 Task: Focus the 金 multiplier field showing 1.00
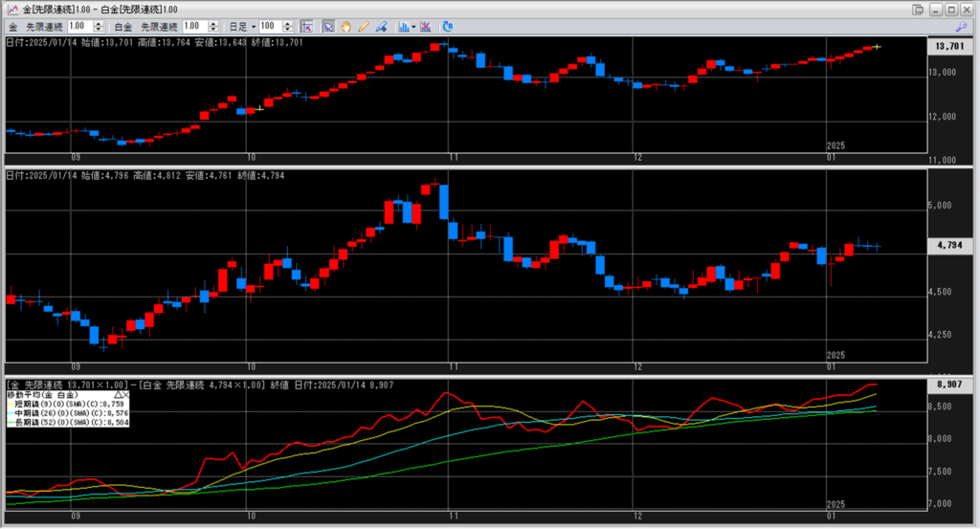80,26
